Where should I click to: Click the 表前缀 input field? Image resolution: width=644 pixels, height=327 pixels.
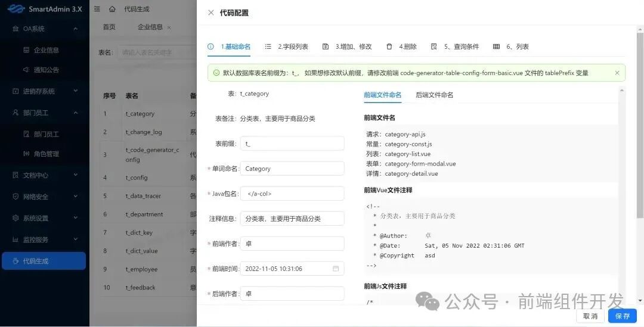click(x=292, y=144)
